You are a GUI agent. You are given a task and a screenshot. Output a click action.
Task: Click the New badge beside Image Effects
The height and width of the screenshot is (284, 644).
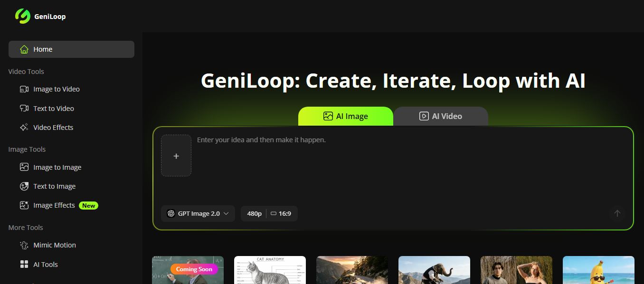88,205
